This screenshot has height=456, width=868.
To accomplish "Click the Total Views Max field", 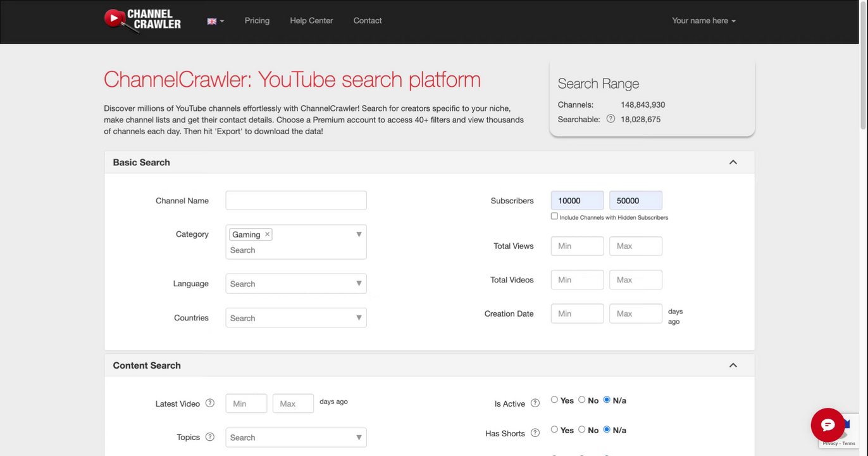I will [x=636, y=246].
